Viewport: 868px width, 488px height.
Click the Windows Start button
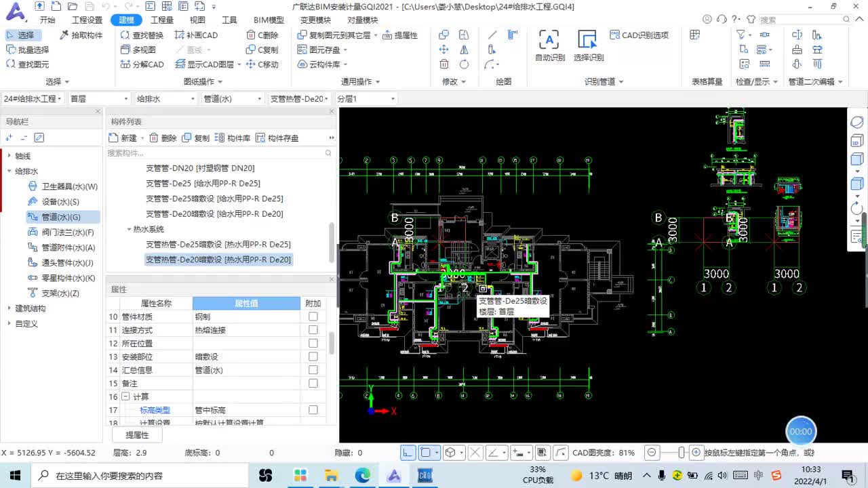coord(15,476)
